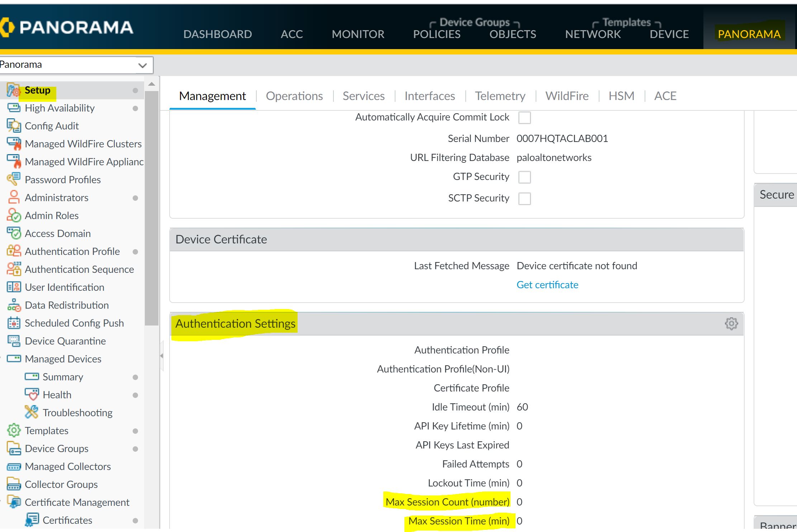Image resolution: width=797 pixels, height=532 pixels.
Task: Click the Data Redistribution icon
Action: [14, 305]
